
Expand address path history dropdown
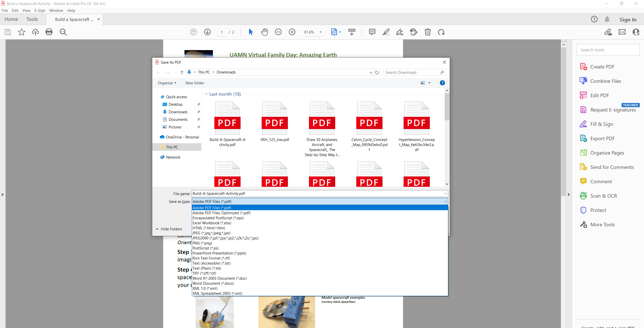point(371,72)
